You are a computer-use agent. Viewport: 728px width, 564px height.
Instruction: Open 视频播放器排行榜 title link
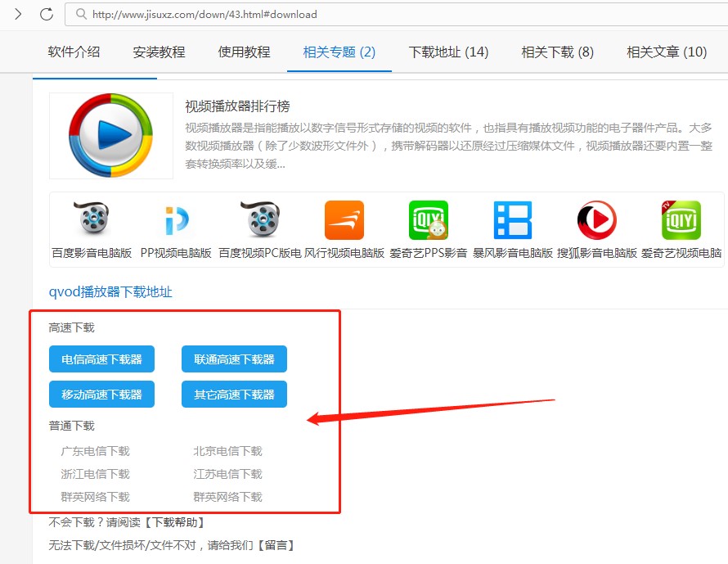(x=237, y=106)
